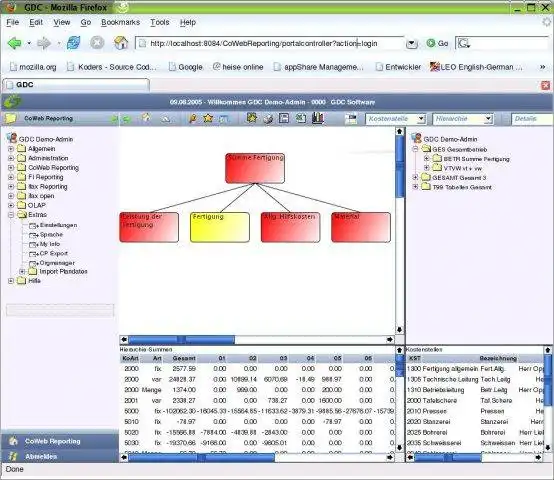Viewport: 554px width, 480px height.
Task: Expand the Allgemein folder
Action: click(11, 149)
